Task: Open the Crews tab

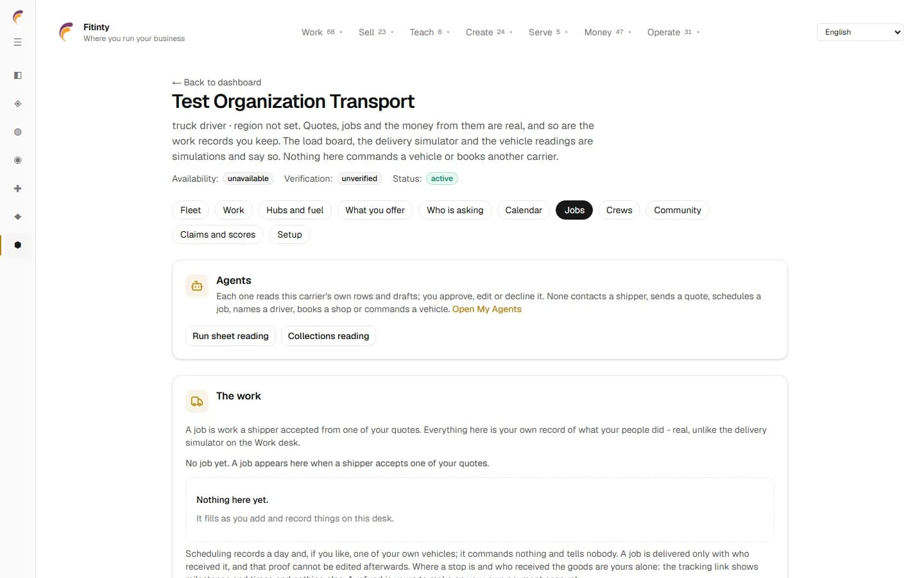Action: click(x=619, y=210)
